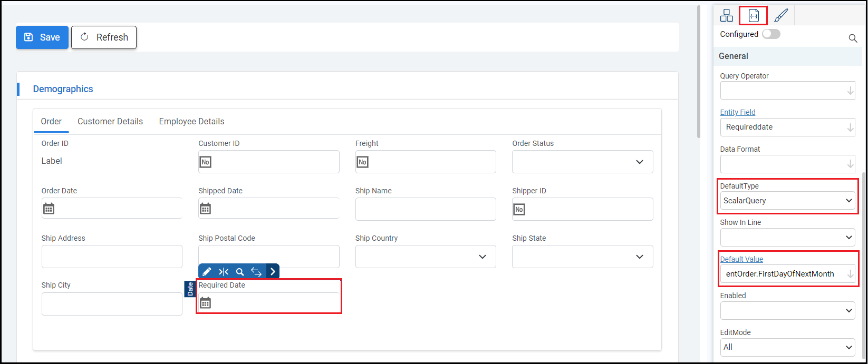Screen dimensions: 868x364
Task: Click the merge/split icon in field toolbar
Action: tap(224, 272)
